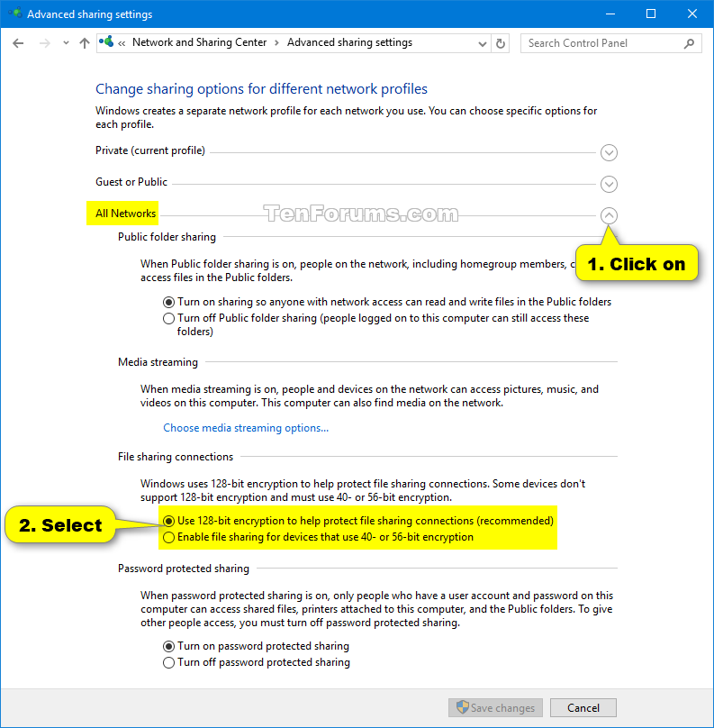The image size is (714, 728).
Task: Minimize the Advanced sharing settings window
Action: (610, 14)
